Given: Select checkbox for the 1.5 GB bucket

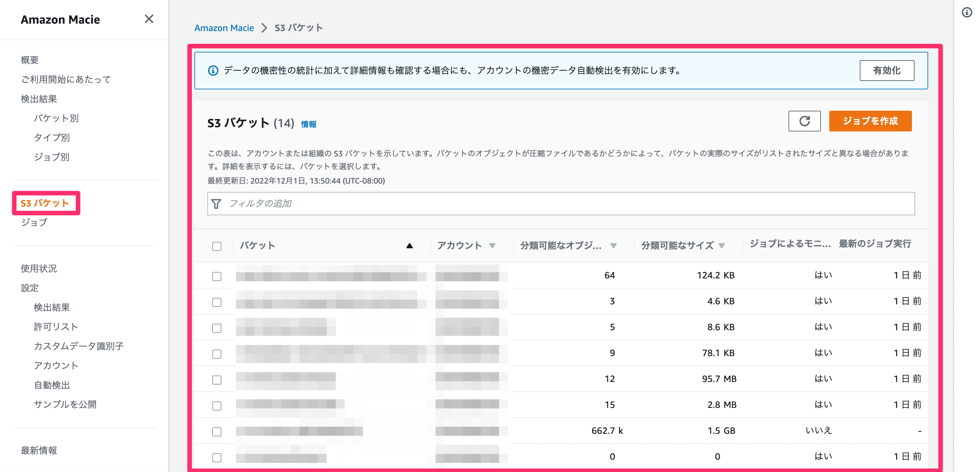Looking at the screenshot, I should tap(217, 431).
